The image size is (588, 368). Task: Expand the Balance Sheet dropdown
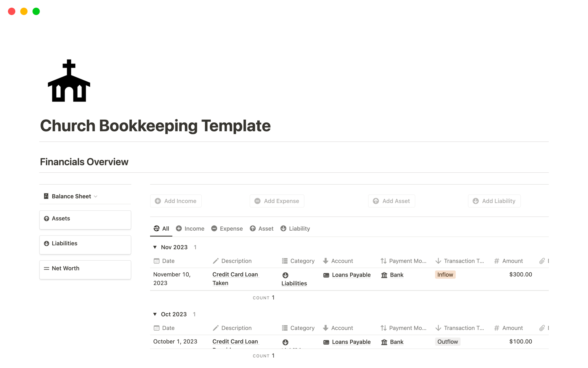click(x=96, y=196)
